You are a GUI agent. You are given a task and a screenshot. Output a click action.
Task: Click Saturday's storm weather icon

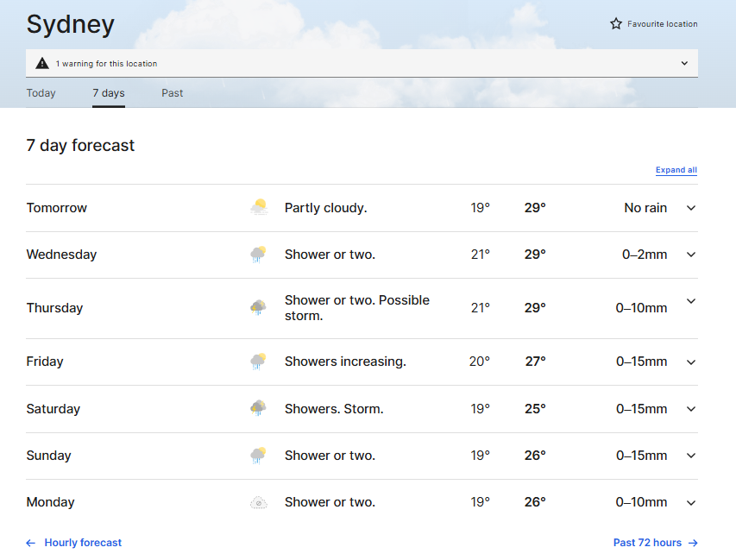click(258, 409)
